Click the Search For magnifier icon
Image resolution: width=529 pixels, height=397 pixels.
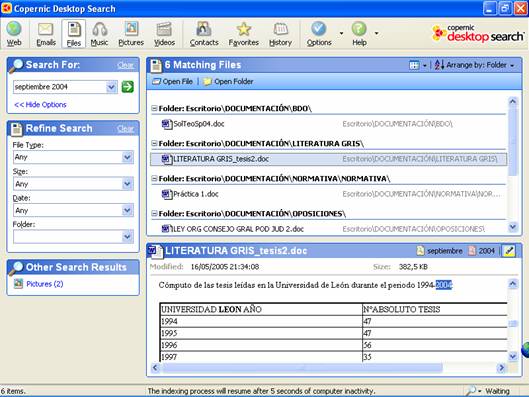16,65
